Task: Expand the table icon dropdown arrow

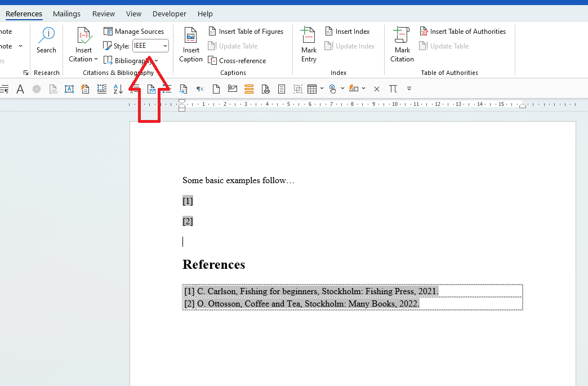Action: (322, 89)
